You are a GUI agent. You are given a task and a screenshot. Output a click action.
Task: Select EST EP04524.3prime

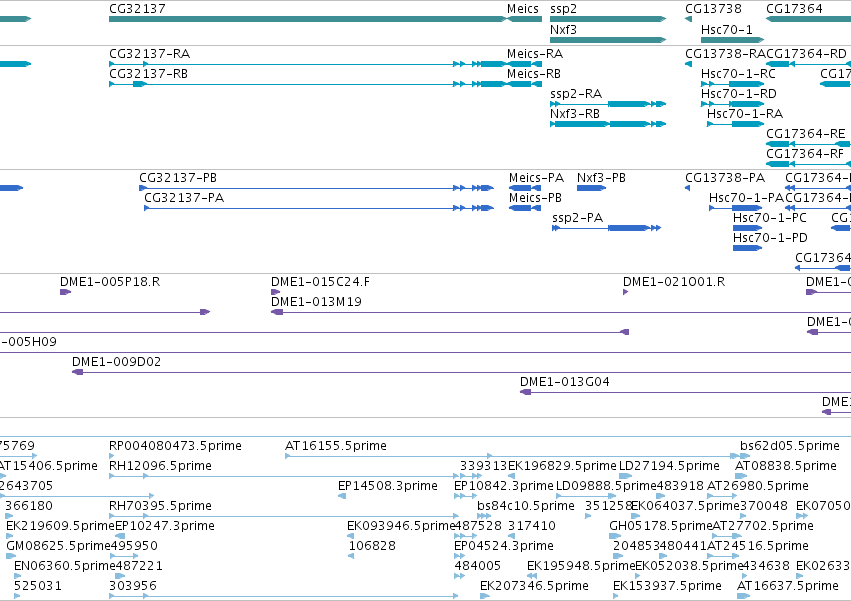click(x=504, y=546)
